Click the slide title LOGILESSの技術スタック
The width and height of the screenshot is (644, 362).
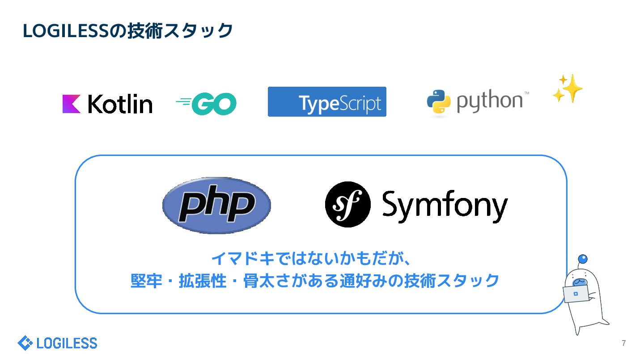coord(128,31)
